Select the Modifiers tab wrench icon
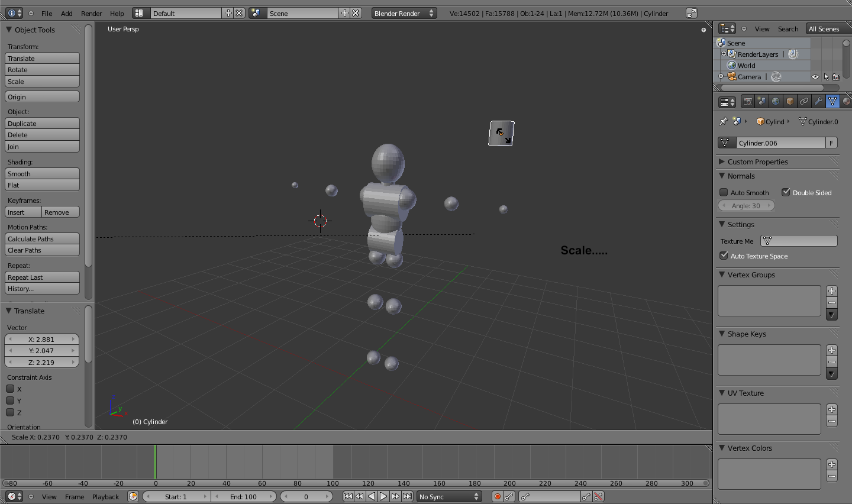Viewport: 852px width, 504px height. [818, 101]
